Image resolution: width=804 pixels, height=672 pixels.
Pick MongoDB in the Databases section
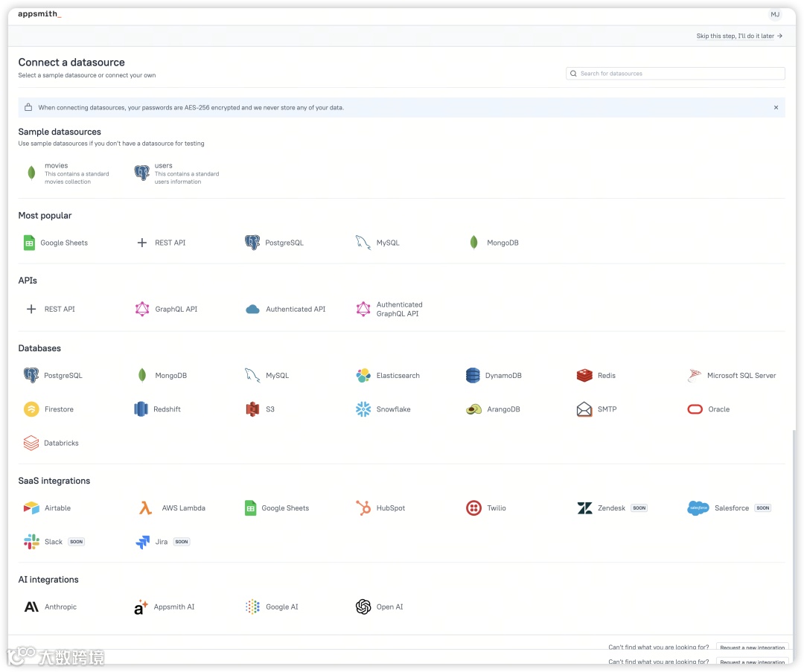click(162, 375)
